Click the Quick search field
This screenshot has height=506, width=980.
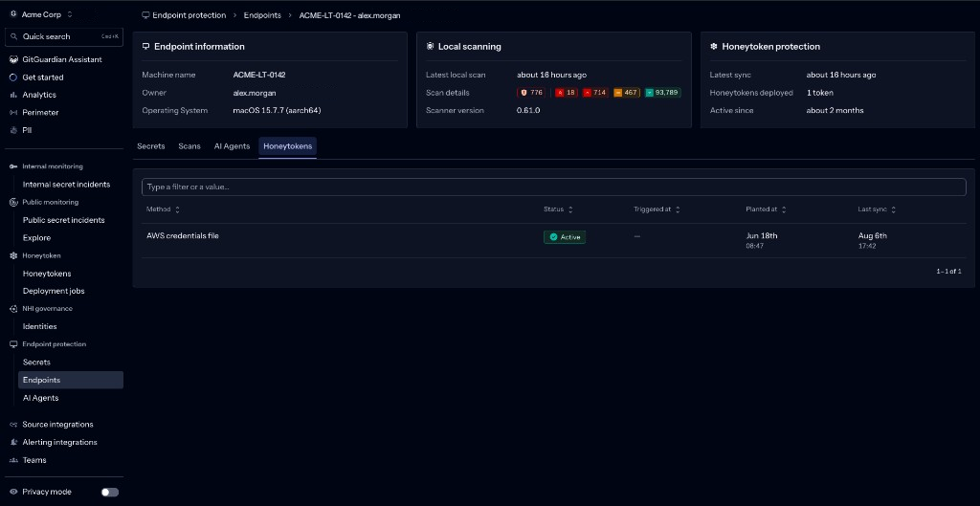click(x=64, y=37)
